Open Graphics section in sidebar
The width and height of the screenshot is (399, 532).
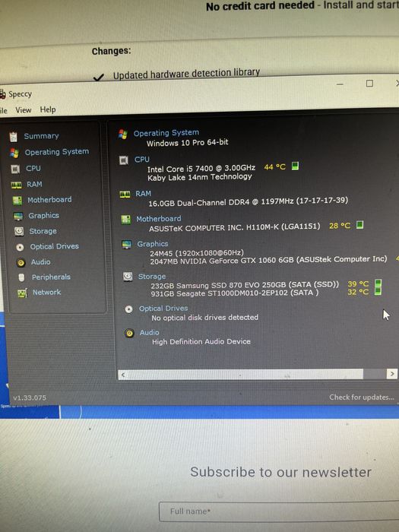pyautogui.click(x=44, y=215)
